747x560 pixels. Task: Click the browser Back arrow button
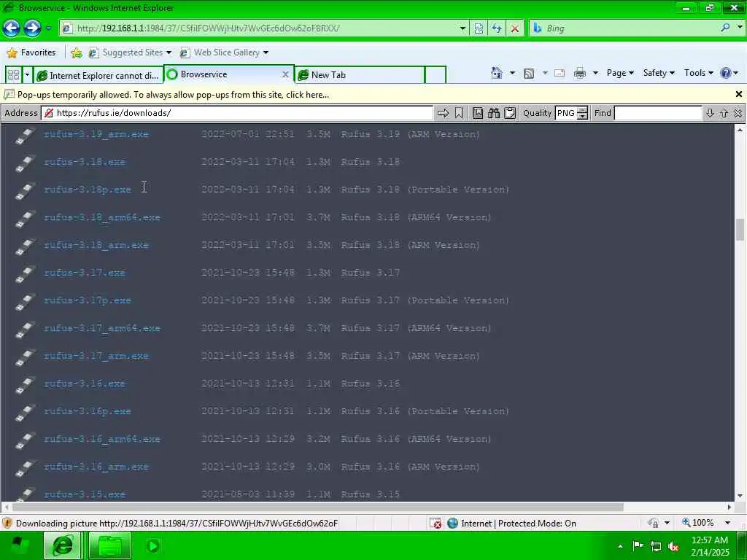pyautogui.click(x=12, y=28)
